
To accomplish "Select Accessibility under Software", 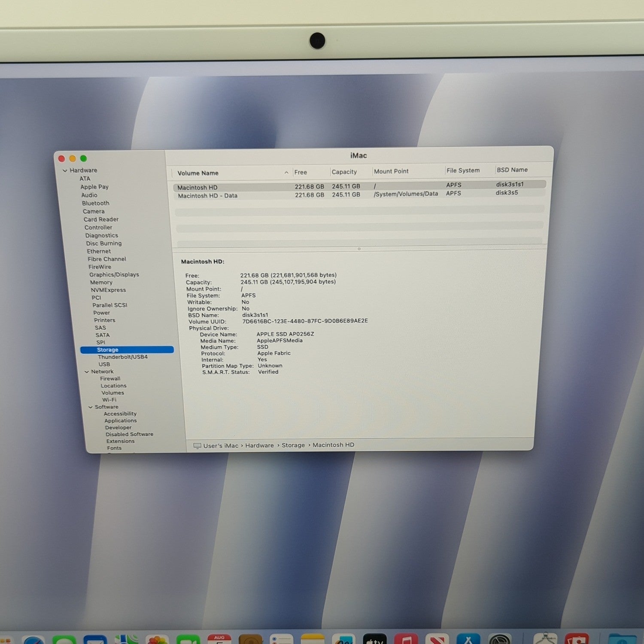I will pos(120,414).
